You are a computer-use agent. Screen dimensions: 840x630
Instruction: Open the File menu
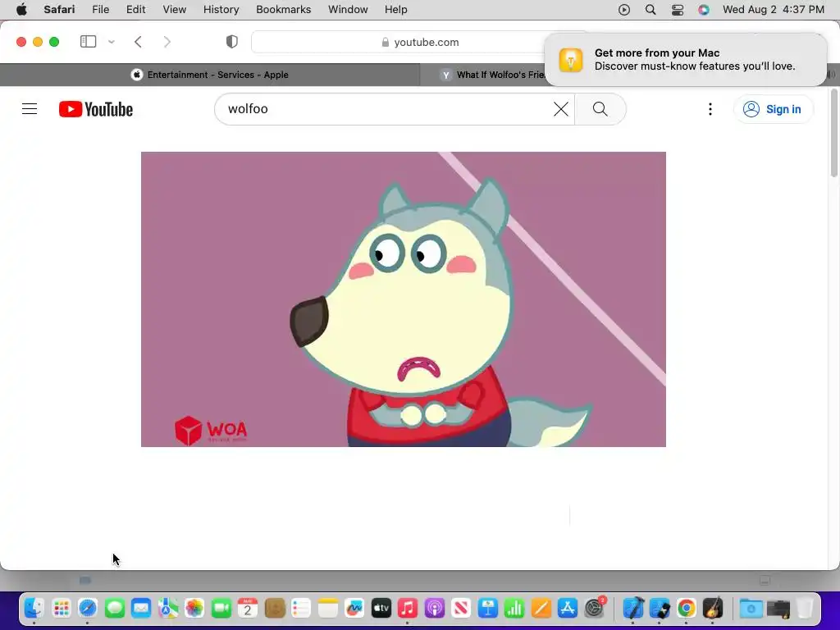[101, 10]
